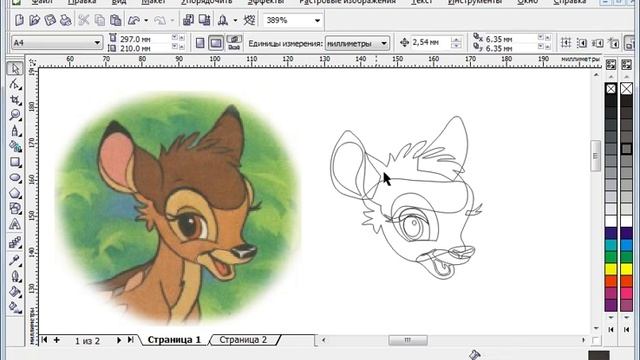Select the Rectangle tool

point(15,162)
